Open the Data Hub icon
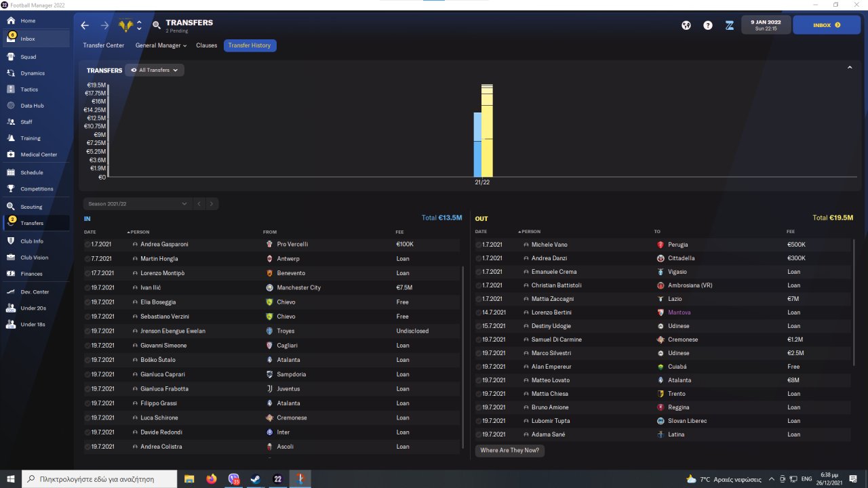This screenshot has height=488, width=868. coord(11,106)
